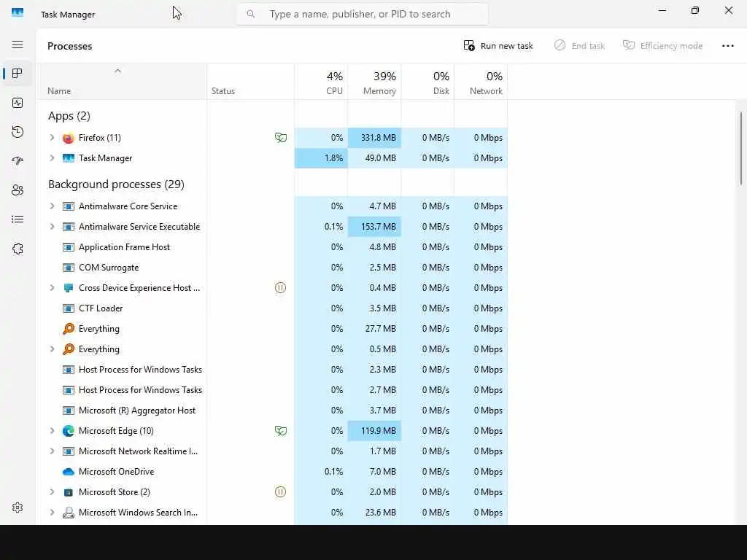The height and width of the screenshot is (560, 747).
Task: Click the 119.9 MB Microsoft Edge memory cell
Action: coord(374,431)
